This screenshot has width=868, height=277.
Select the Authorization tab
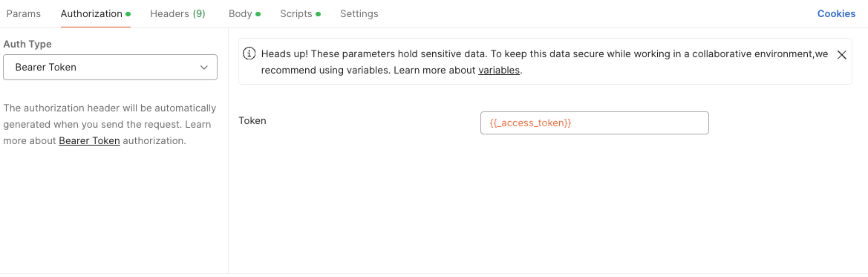pyautogui.click(x=91, y=14)
